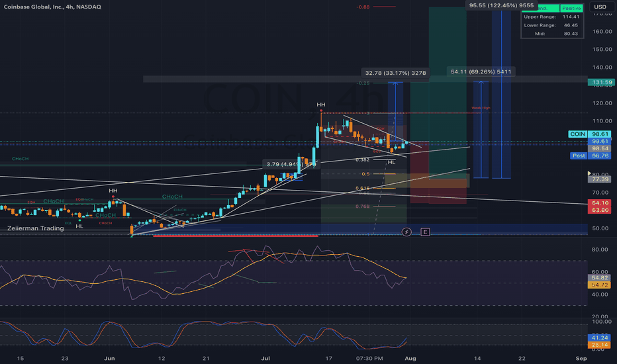Click the 0.5 Fibonacci level label
The image size is (617, 364).
coord(365,174)
